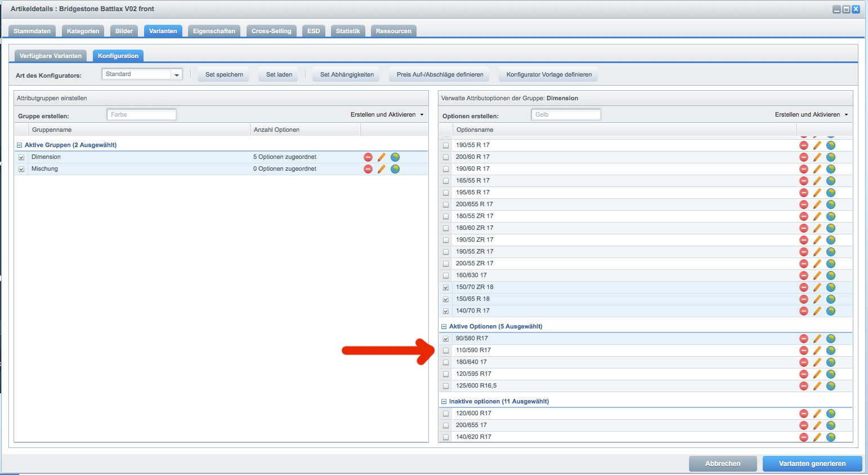
Task: Translate option 160/630 17 via globe
Action: (x=831, y=276)
